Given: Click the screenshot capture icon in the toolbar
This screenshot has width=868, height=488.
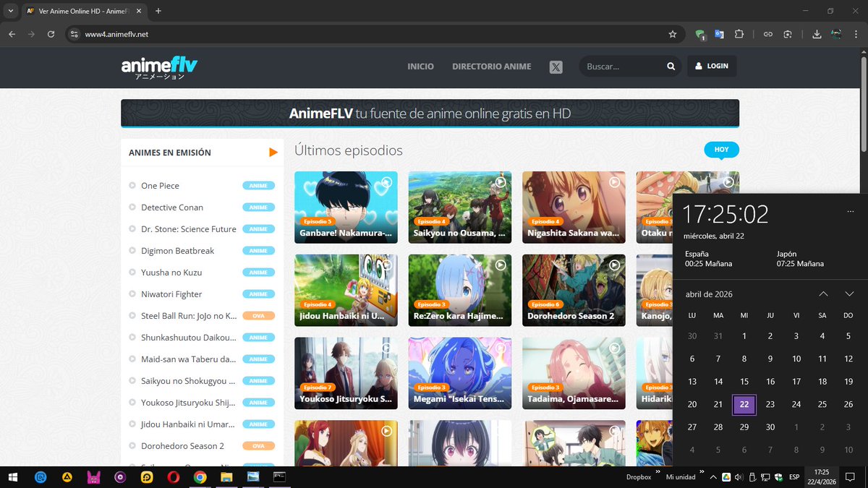Looking at the screenshot, I should tap(786, 34).
